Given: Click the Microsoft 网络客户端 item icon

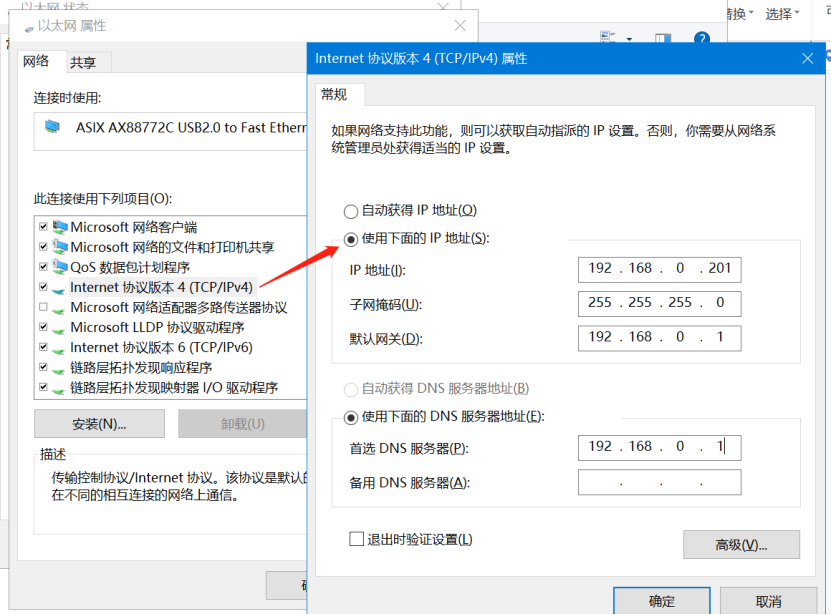Looking at the screenshot, I should tap(60, 227).
